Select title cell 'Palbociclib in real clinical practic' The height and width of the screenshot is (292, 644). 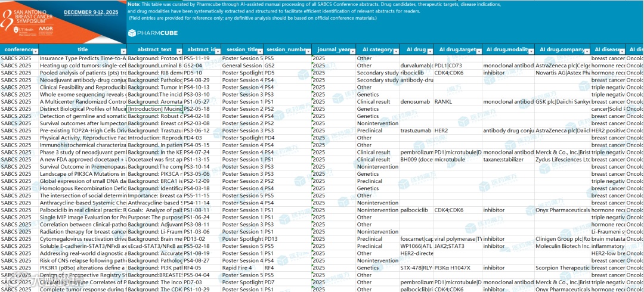click(83, 210)
